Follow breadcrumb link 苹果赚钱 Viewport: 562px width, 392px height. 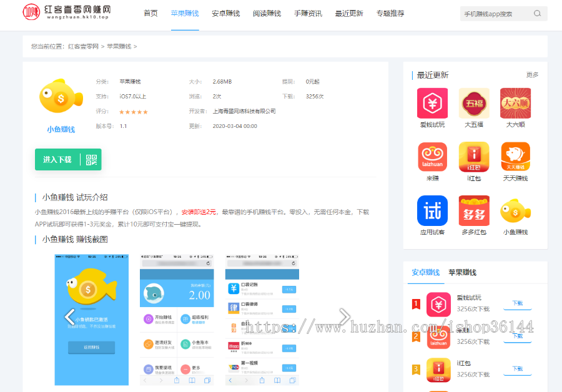pos(119,47)
